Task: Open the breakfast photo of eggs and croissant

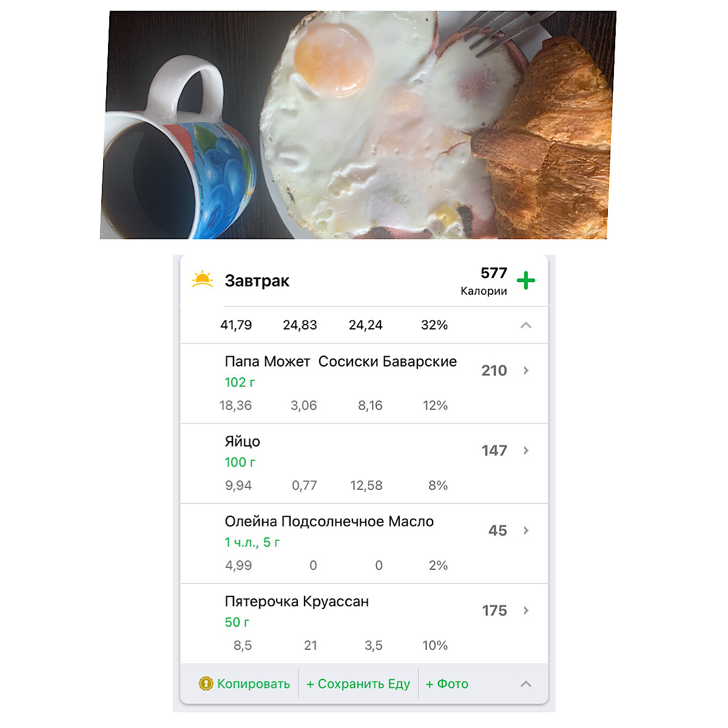Action: [x=358, y=125]
